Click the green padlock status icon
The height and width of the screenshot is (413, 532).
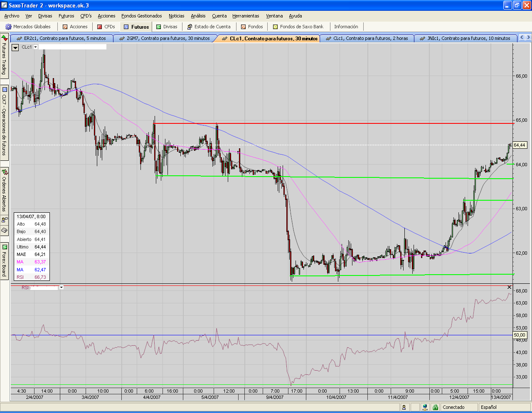[x=435, y=407]
